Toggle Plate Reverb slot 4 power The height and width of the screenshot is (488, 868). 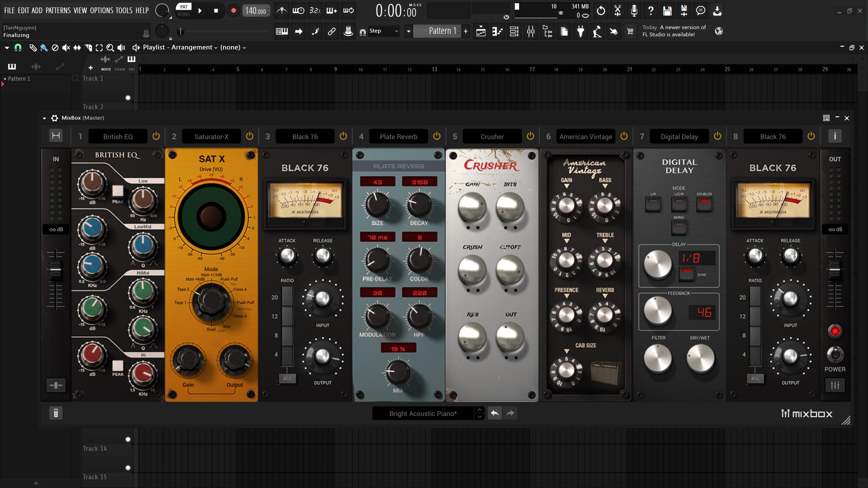[437, 136]
